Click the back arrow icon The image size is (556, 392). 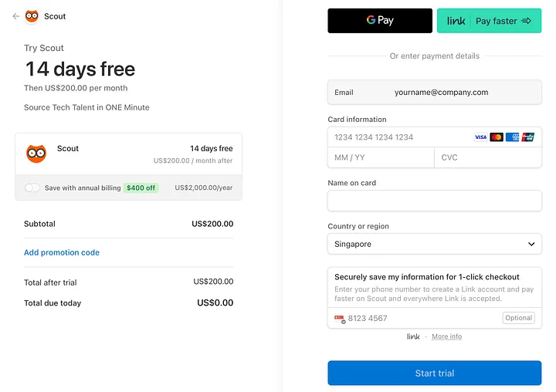coord(16,16)
